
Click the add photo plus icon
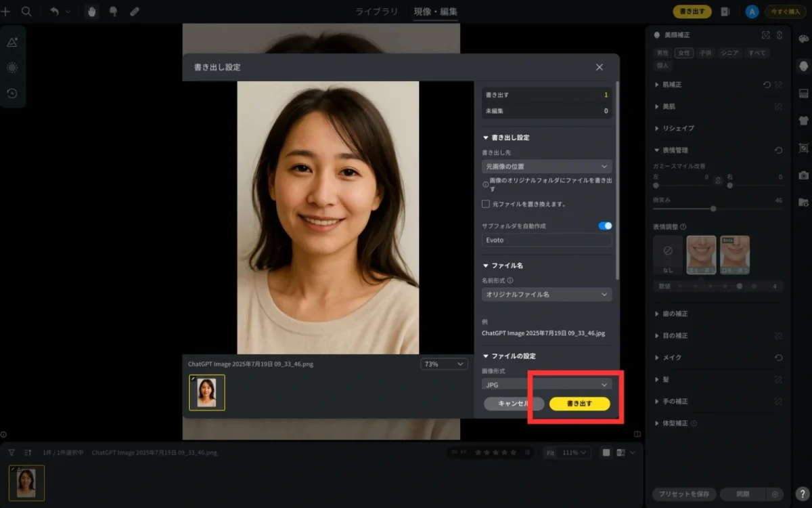(5, 12)
